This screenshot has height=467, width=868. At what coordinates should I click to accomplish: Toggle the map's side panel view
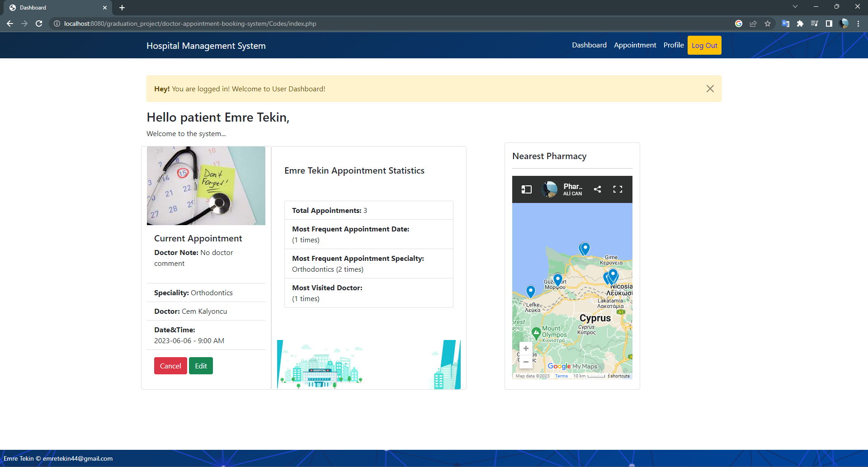click(x=526, y=189)
